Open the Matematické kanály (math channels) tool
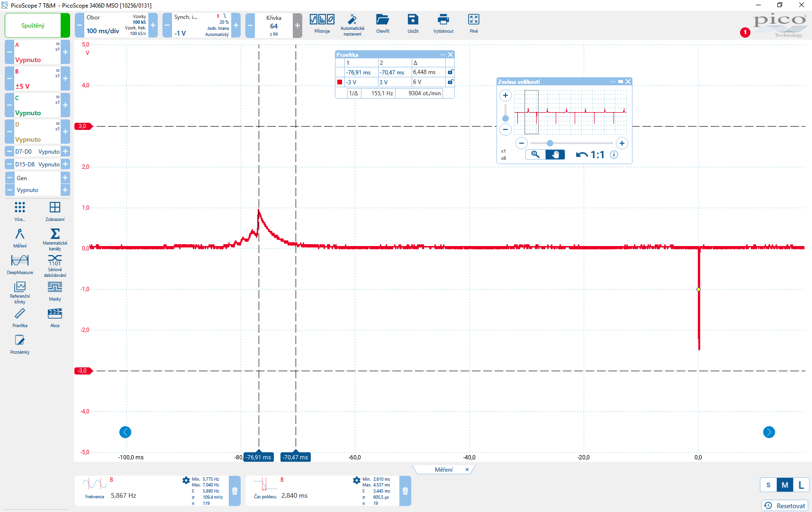812x512 pixels. tap(55, 237)
